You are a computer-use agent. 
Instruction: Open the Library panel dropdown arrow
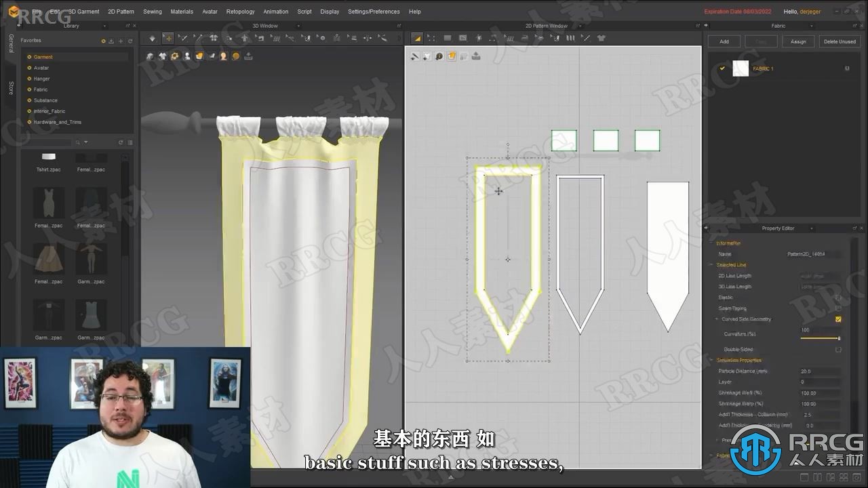pos(104,26)
